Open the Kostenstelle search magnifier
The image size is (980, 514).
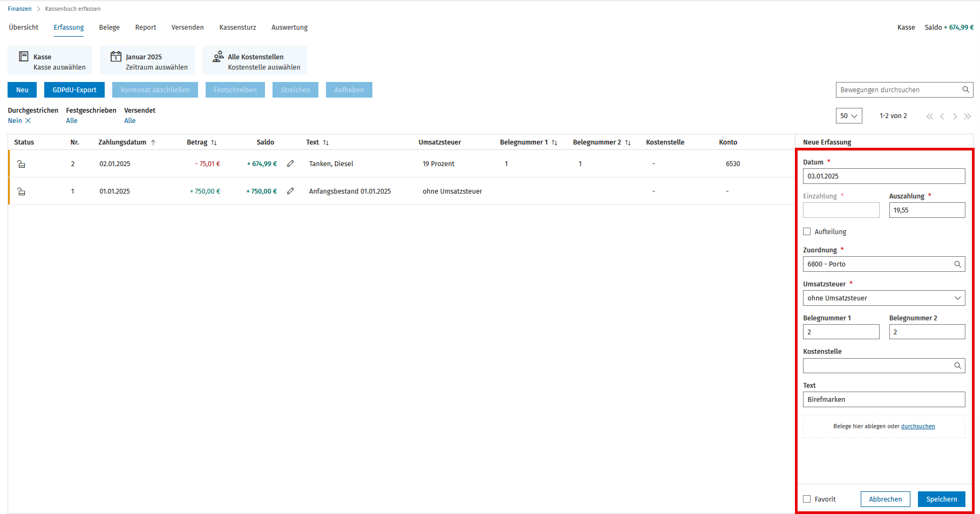(957, 366)
